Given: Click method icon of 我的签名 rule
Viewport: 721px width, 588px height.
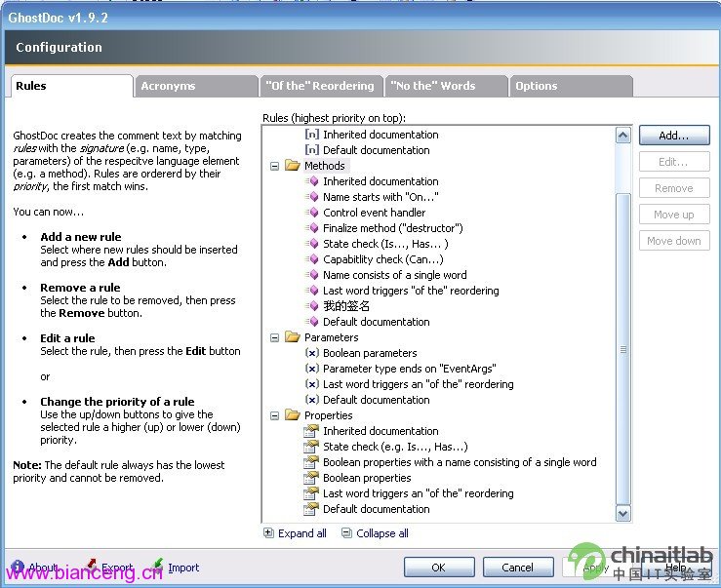Looking at the screenshot, I should (x=312, y=306).
